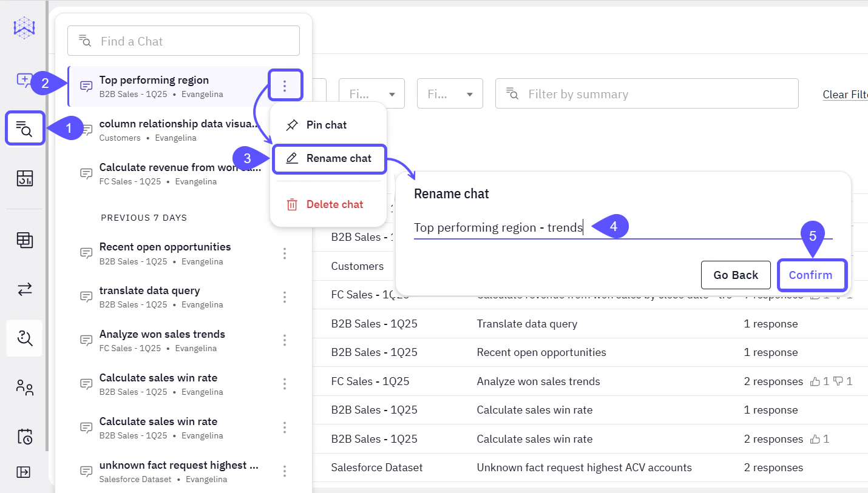Expand the second filter dropdown
This screenshot has width=868, height=493.
pos(450,93)
